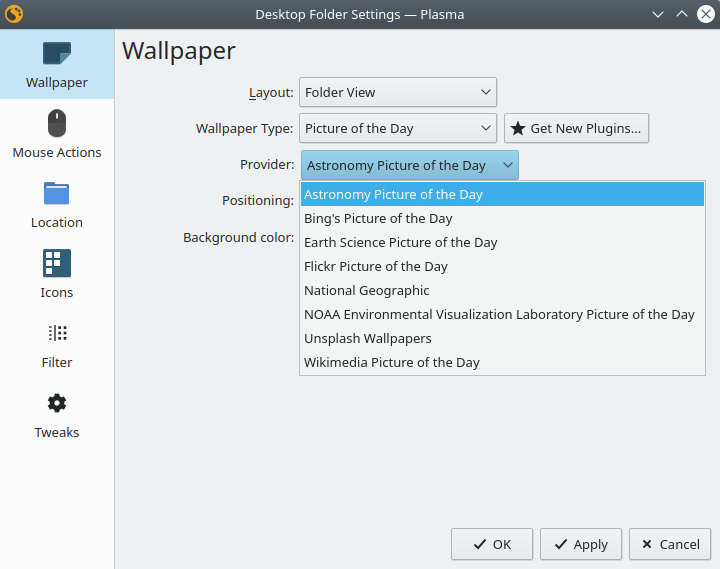Open the Filter settings page
The height and width of the screenshot is (569, 720).
pyautogui.click(x=57, y=345)
